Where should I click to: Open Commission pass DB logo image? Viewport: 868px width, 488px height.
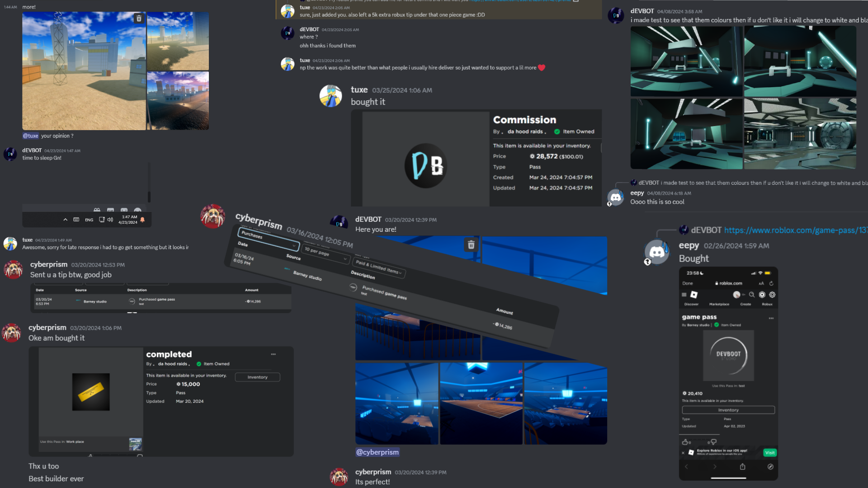tap(426, 165)
